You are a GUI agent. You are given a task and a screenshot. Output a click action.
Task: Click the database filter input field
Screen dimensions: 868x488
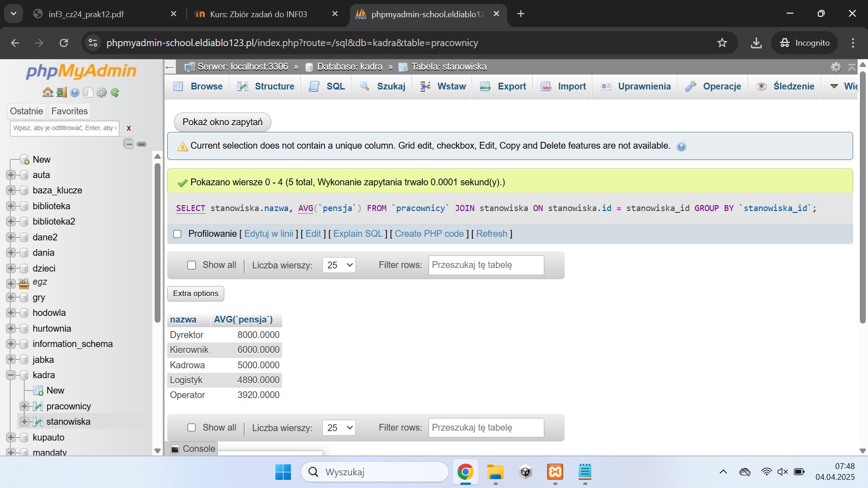click(65, 128)
